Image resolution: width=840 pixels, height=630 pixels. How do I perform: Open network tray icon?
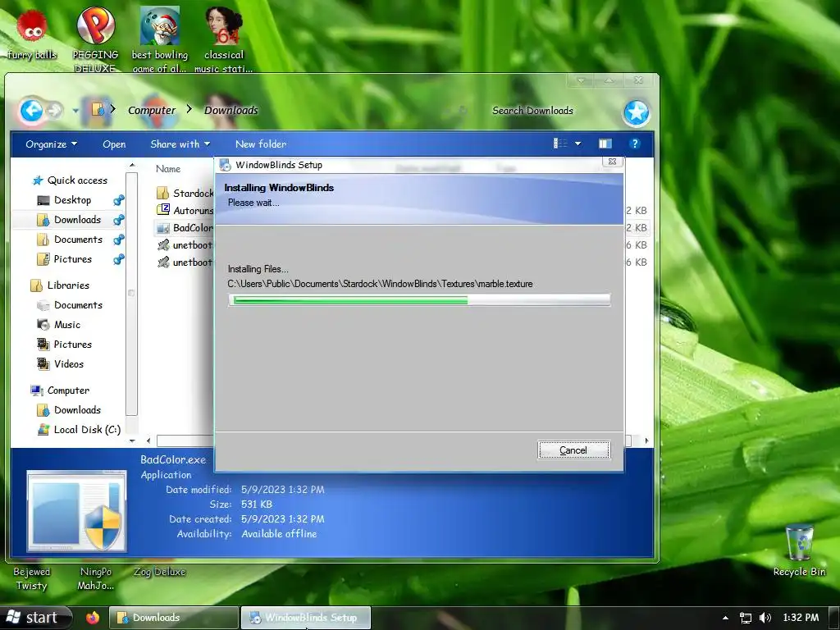(745, 618)
